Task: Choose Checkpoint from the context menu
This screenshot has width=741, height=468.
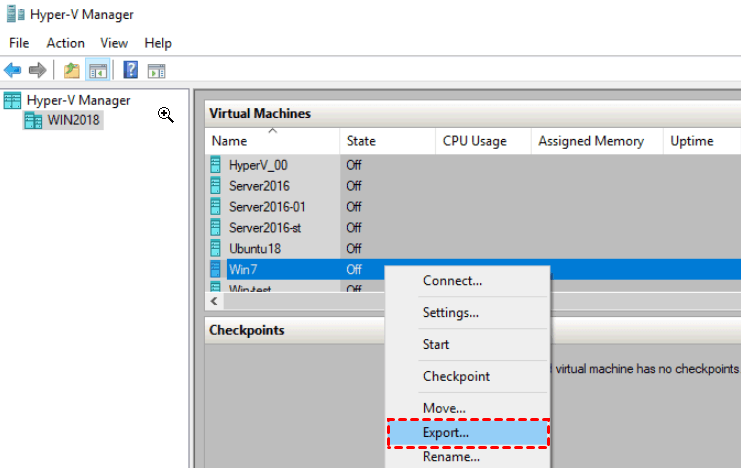Action: tap(467, 376)
